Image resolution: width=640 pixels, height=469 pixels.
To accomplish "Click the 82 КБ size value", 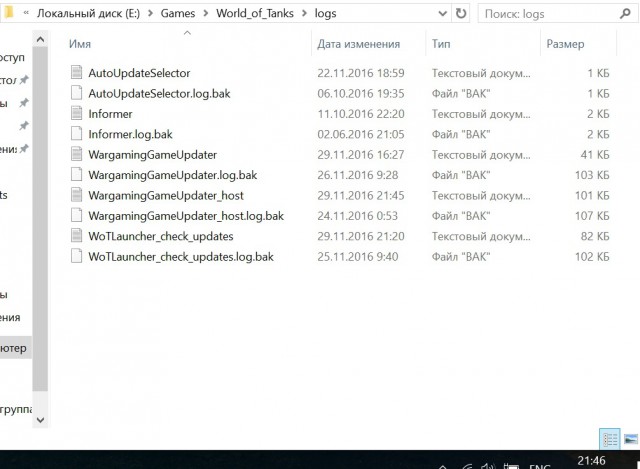I will [595, 236].
